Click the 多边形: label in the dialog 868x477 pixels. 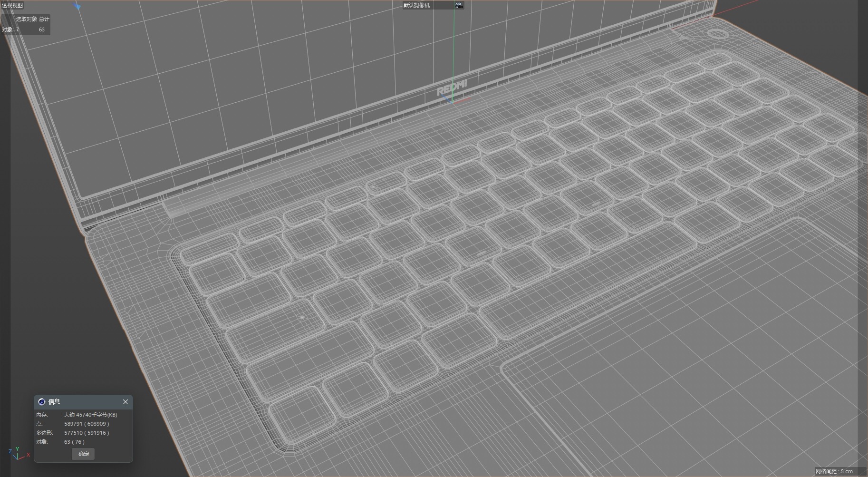point(45,433)
